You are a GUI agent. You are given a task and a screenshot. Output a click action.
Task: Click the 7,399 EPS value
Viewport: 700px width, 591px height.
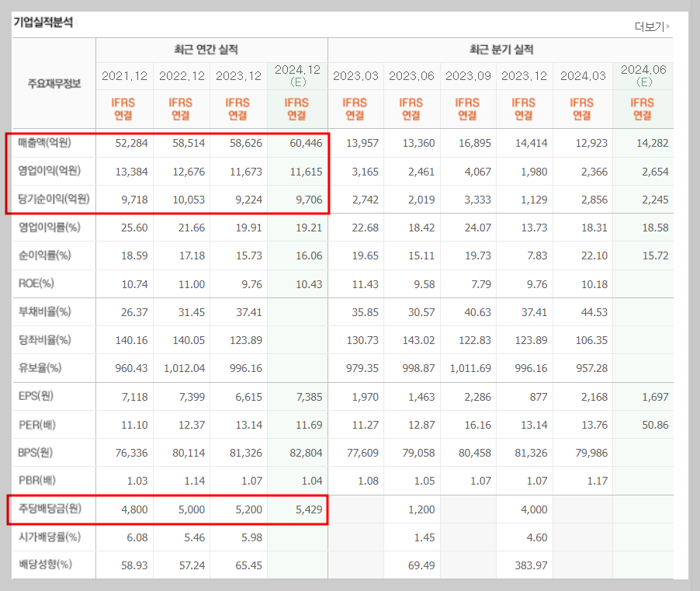[192, 397]
